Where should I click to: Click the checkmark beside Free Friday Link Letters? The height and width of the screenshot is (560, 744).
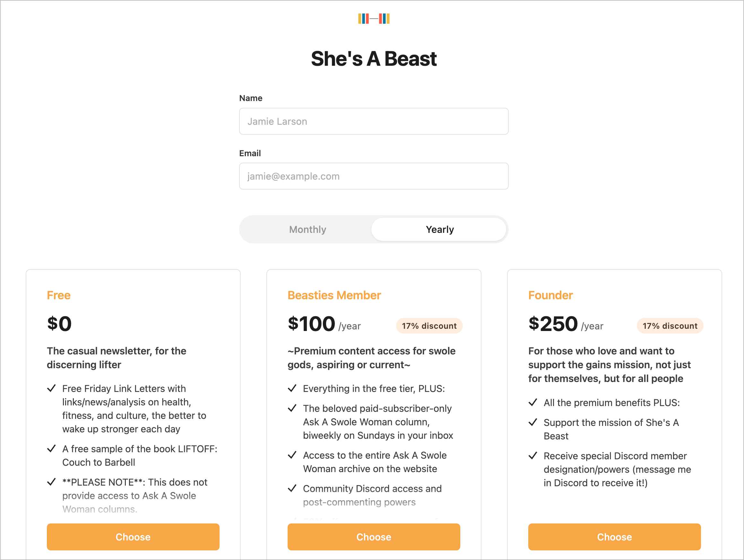(51, 389)
